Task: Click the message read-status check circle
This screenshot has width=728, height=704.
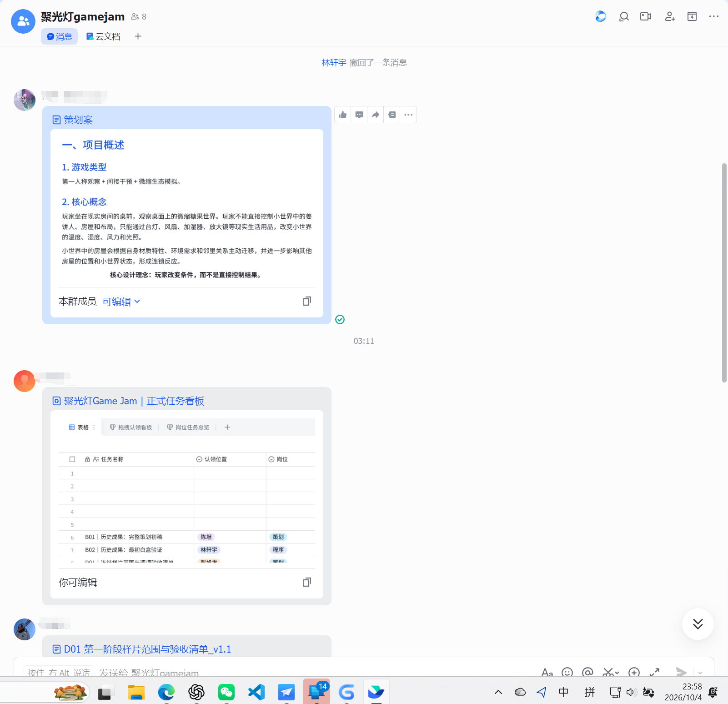Action: pos(340,320)
